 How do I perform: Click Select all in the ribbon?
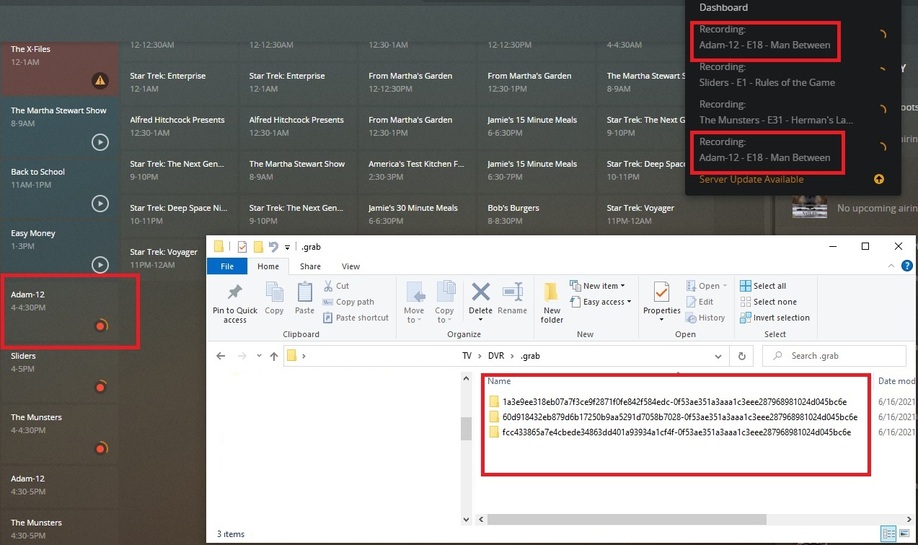coord(763,286)
